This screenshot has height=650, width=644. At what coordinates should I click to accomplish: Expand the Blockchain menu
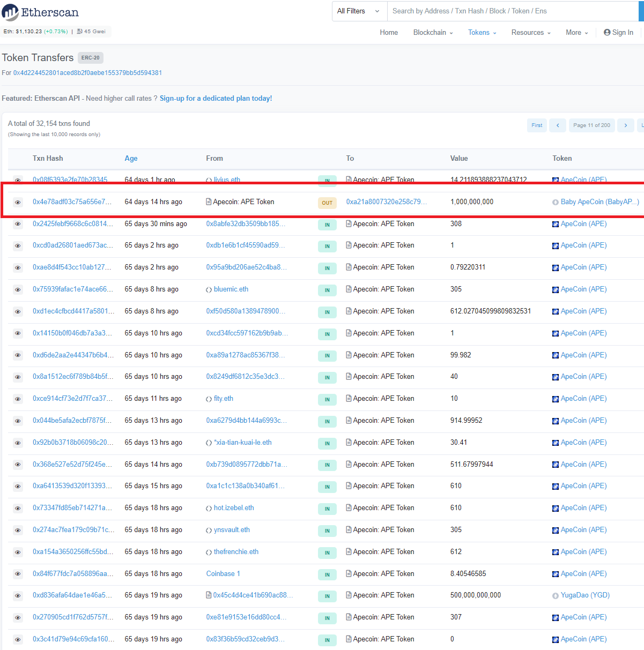(x=433, y=33)
